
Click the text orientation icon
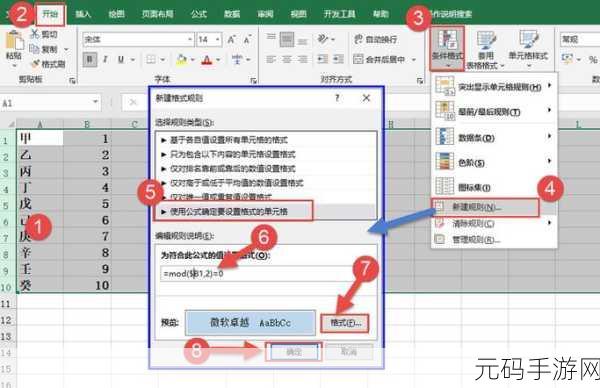(323, 39)
